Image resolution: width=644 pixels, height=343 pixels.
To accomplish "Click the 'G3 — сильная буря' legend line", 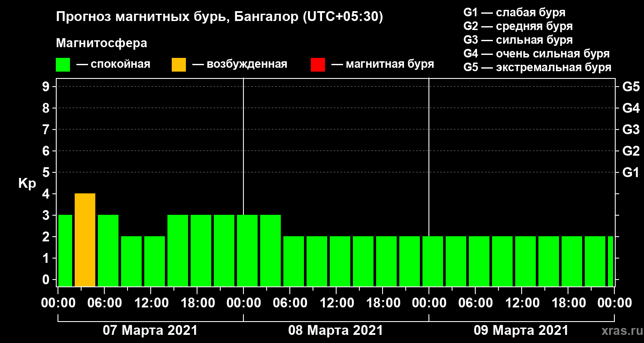I will pyautogui.click(x=518, y=40).
